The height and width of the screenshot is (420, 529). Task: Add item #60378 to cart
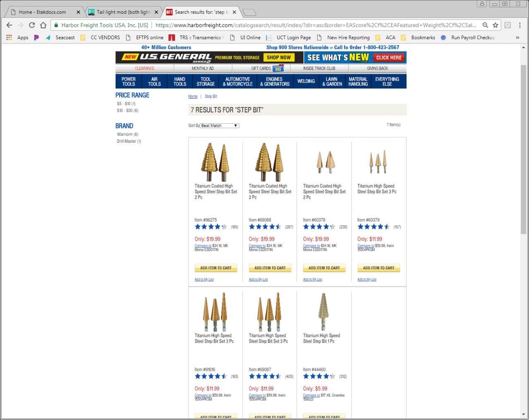coord(324,268)
